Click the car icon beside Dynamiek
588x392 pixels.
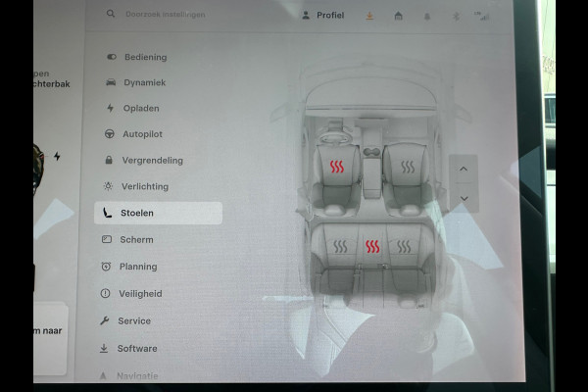pyautogui.click(x=111, y=82)
